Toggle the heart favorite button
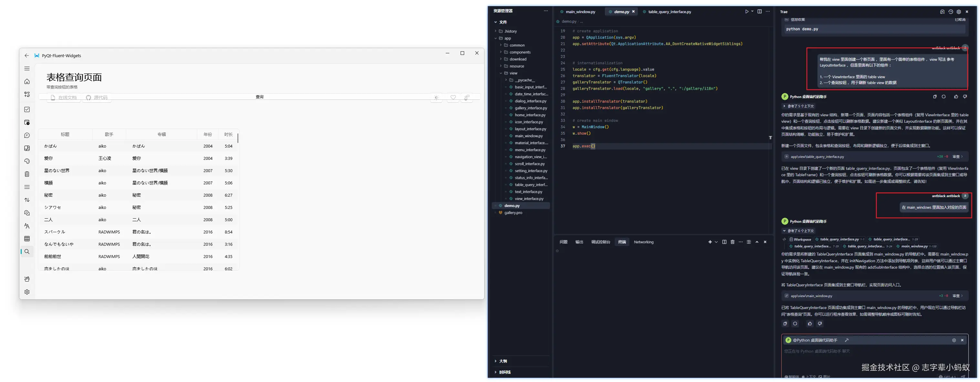The width and height of the screenshot is (980, 382). point(453,98)
